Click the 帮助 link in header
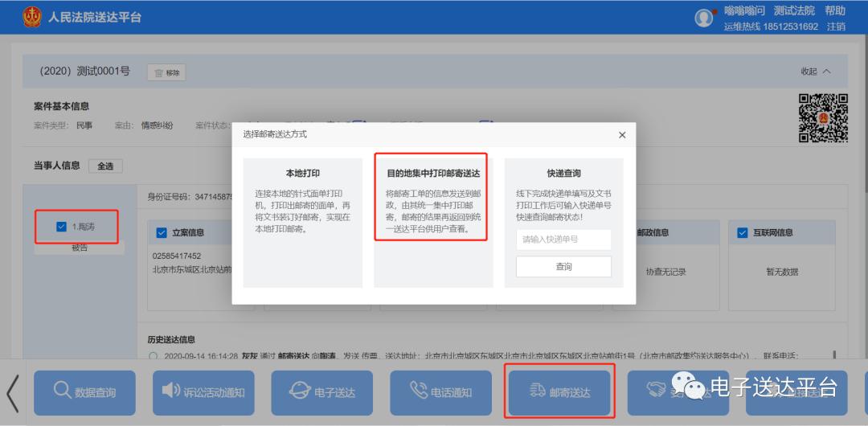Screen dimensions: 868x426 pos(835,10)
